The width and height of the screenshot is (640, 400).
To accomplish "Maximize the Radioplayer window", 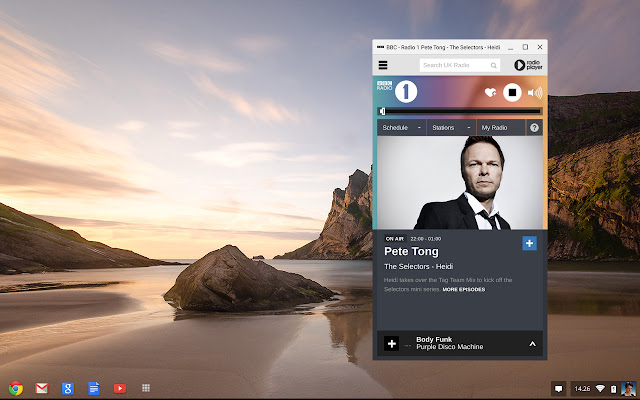I will (525, 47).
